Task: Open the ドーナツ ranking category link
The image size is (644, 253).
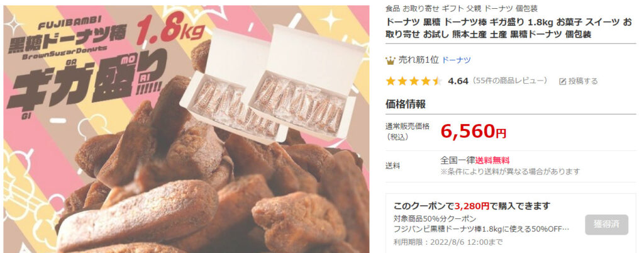Action: click(457, 60)
